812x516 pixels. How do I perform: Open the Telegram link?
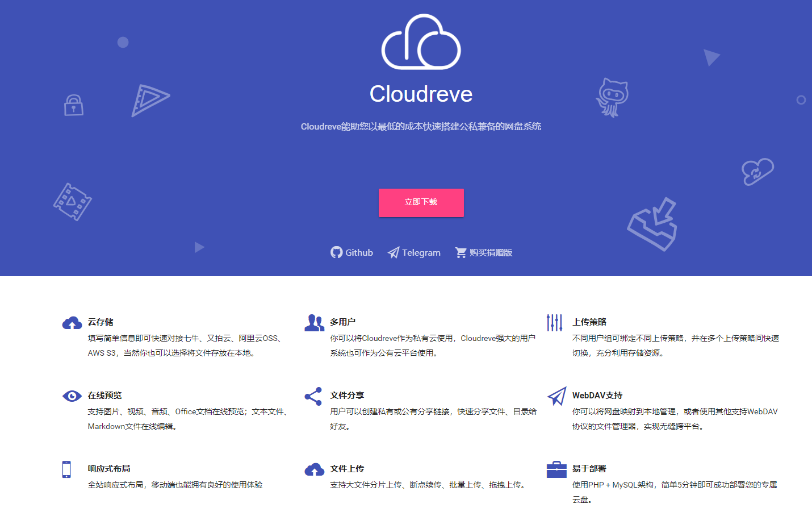(414, 252)
